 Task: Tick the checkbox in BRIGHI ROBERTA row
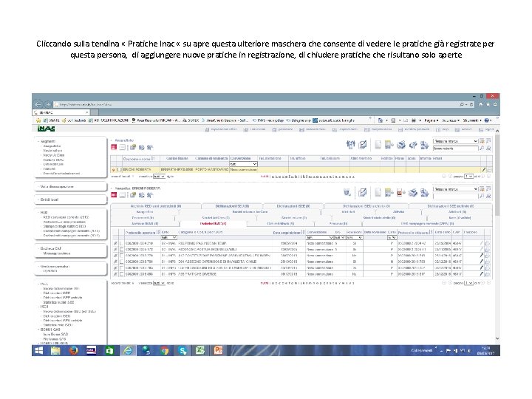[119, 169]
